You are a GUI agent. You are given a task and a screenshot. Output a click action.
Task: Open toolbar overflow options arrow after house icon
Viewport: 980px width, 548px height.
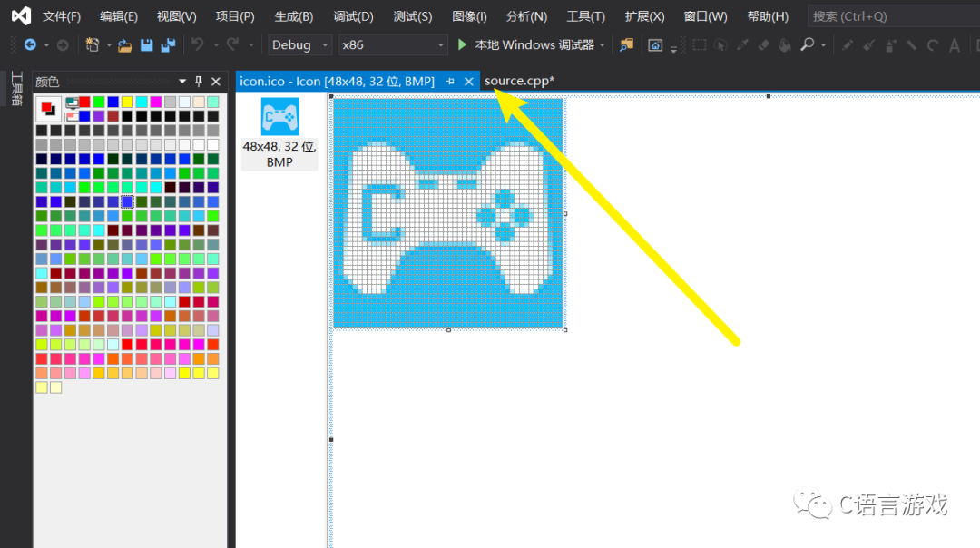click(673, 49)
